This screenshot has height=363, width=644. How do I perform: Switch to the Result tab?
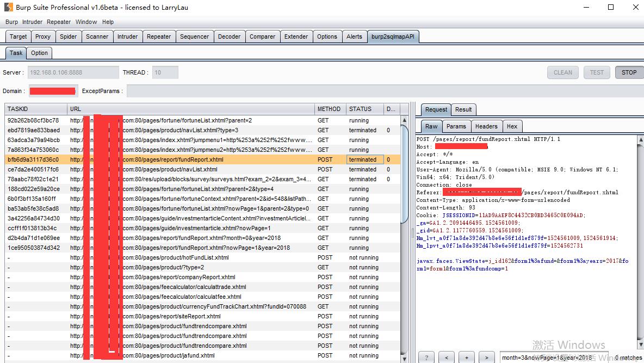click(463, 109)
